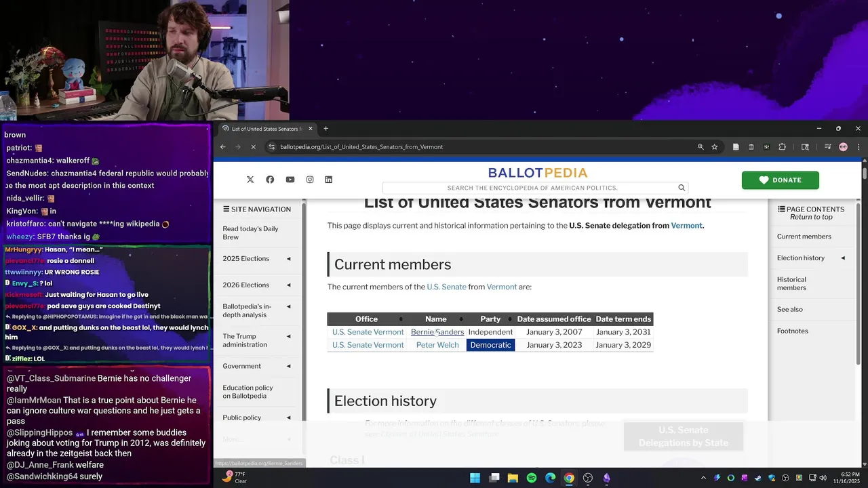Expand Election history in page contents
The height and width of the screenshot is (488, 868).
pos(843,258)
